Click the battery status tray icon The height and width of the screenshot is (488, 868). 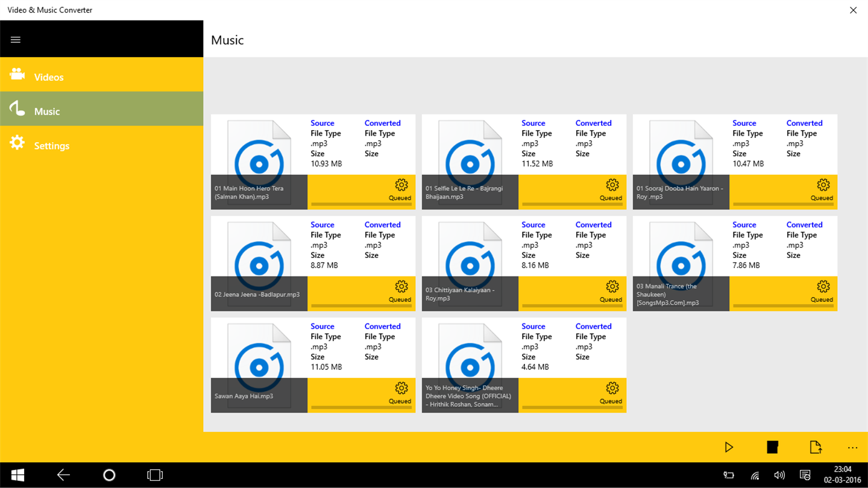pyautogui.click(x=729, y=475)
